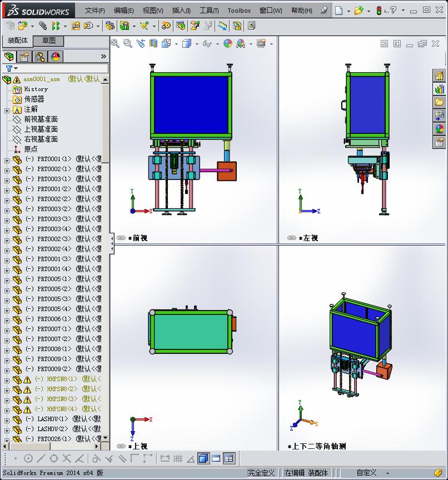The image size is (448, 480).
Task: Toggle the link views icon beside *前视
Action: coord(121,238)
